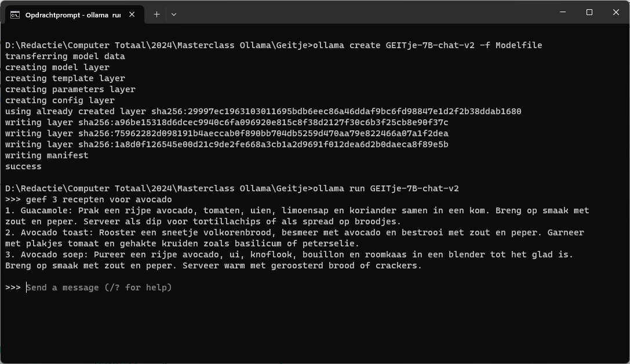
Task: Click the ollama create GEITje-7B-chat-v2 command text
Action: 427,45
